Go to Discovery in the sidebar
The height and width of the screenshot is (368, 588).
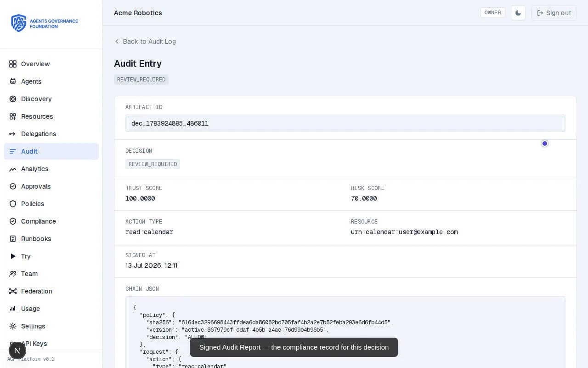point(51,99)
